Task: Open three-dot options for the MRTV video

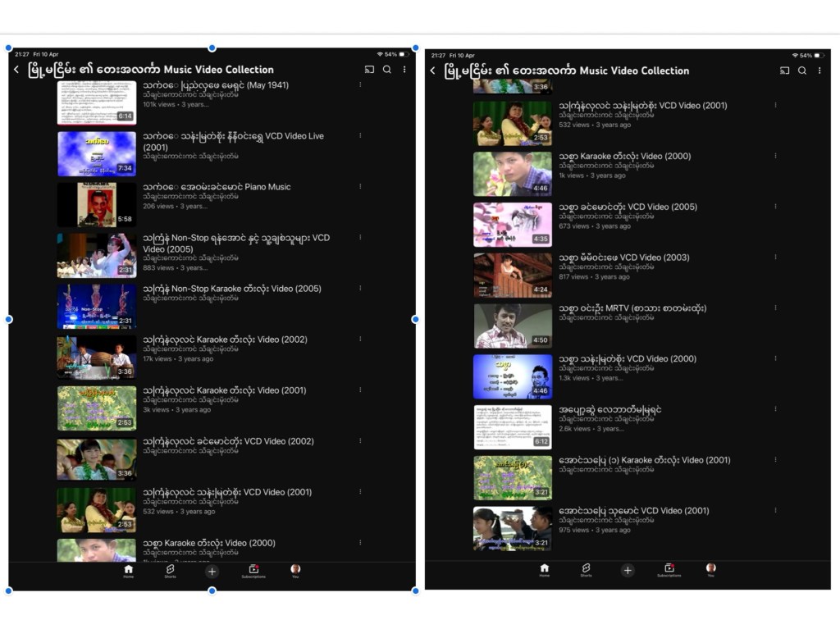Action: point(775,308)
